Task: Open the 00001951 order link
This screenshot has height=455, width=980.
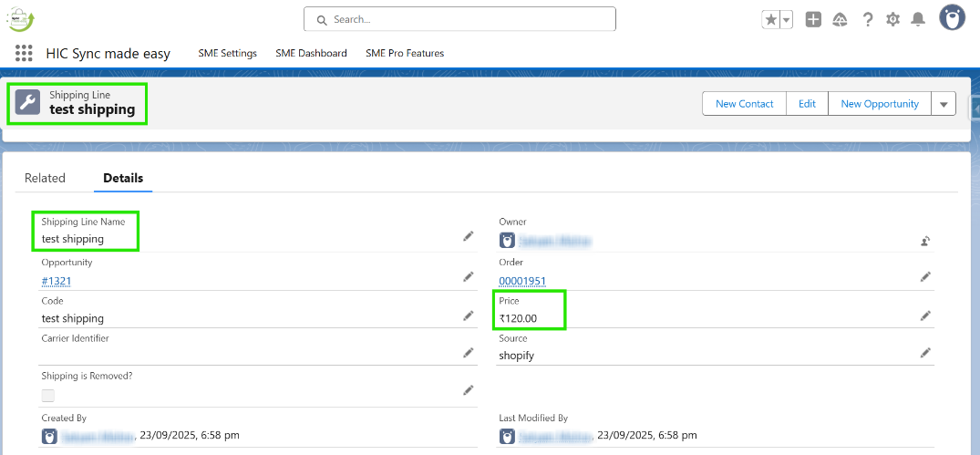Action: point(522,281)
